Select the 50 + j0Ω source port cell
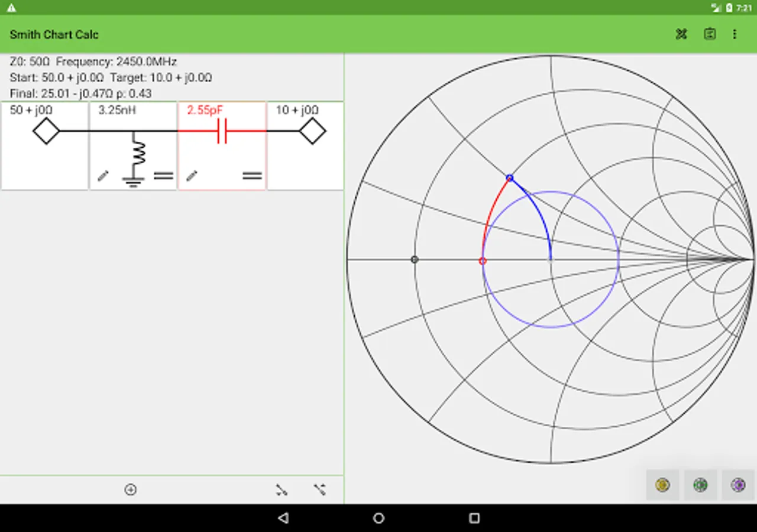This screenshot has width=757, height=532. (x=45, y=146)
